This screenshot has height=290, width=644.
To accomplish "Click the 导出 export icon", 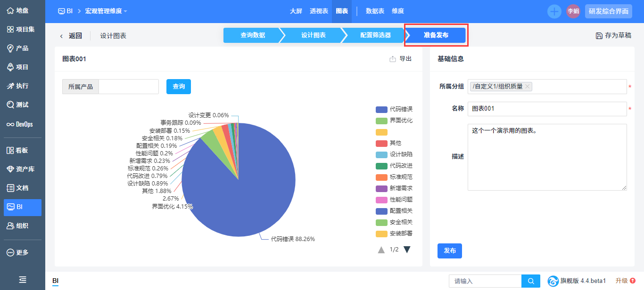I will (x=393, y=59).
